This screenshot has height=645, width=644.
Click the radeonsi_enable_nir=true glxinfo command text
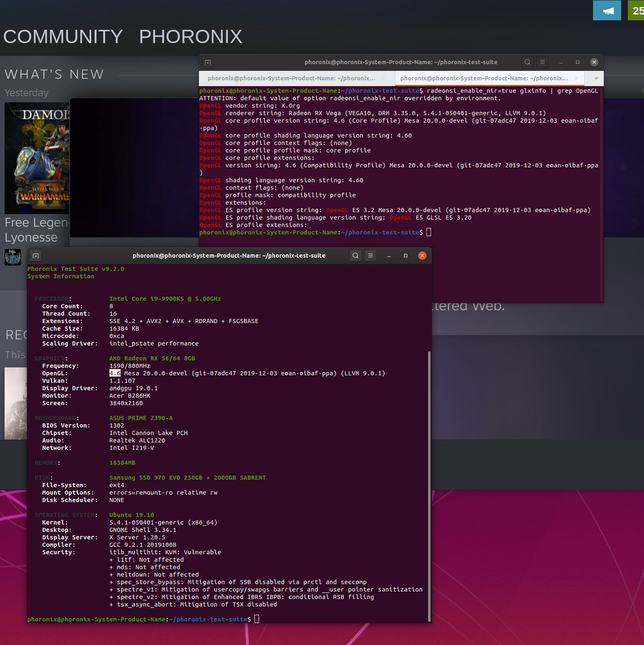click(x=512, y=91)
